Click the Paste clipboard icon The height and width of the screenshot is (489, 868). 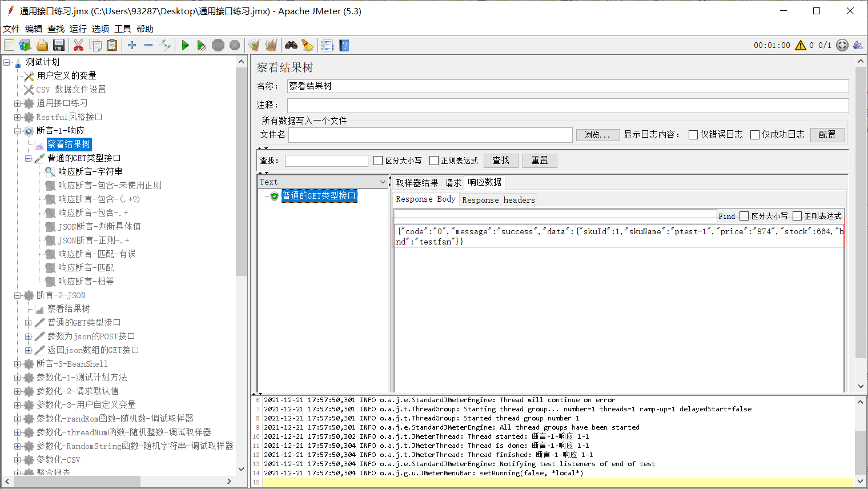tap(112, 45)
